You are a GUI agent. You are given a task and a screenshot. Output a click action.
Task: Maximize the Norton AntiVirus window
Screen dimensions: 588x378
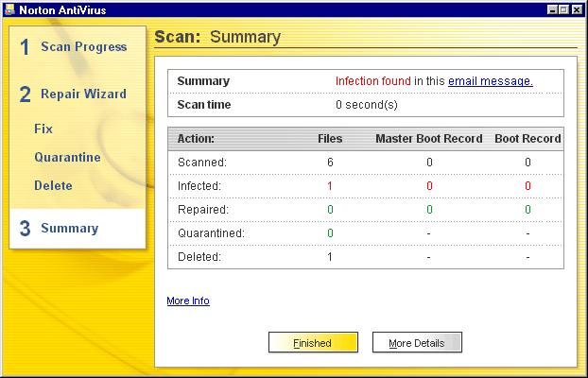pyautogui.click(x=565, y=9)
